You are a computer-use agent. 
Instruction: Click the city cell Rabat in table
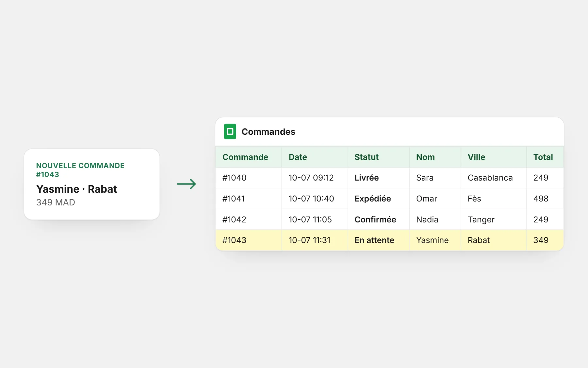(x=494, y=240)
